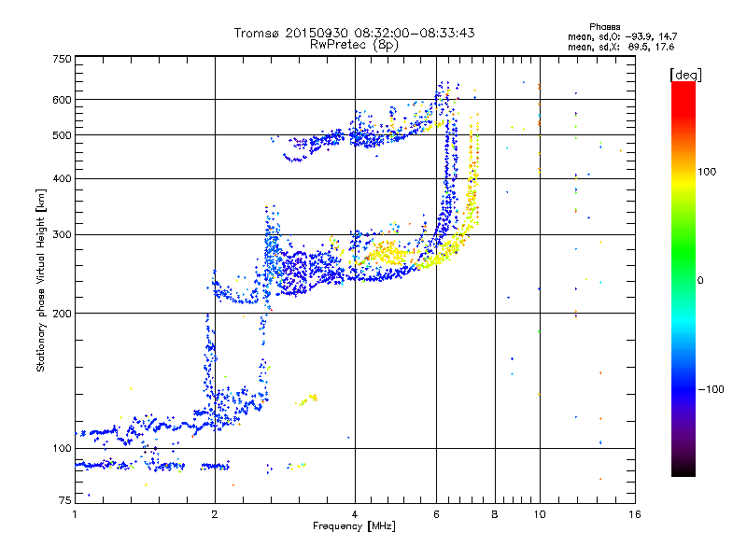Click the x-axis '2' tick label
This screenshot has height=560, width=747.
pyautogui.click(x=215, y=514)
